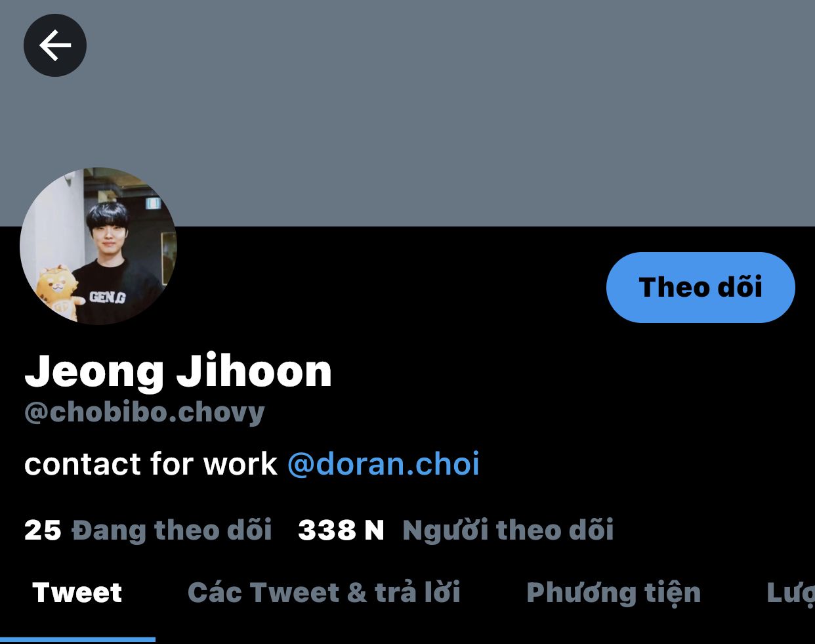Click the 'contact for work' bio text
815x644 pixels.
(x=150, y=464)
